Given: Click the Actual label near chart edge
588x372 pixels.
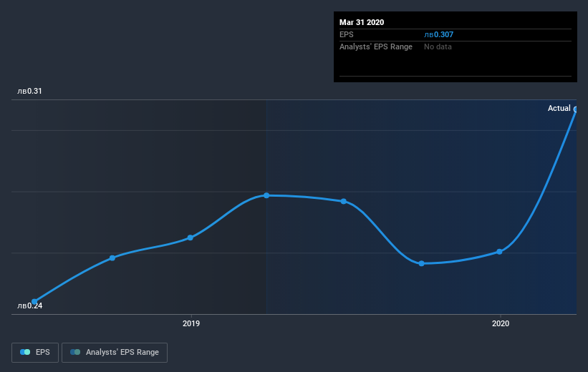Looking at the screenshot, I should (559, 108).
